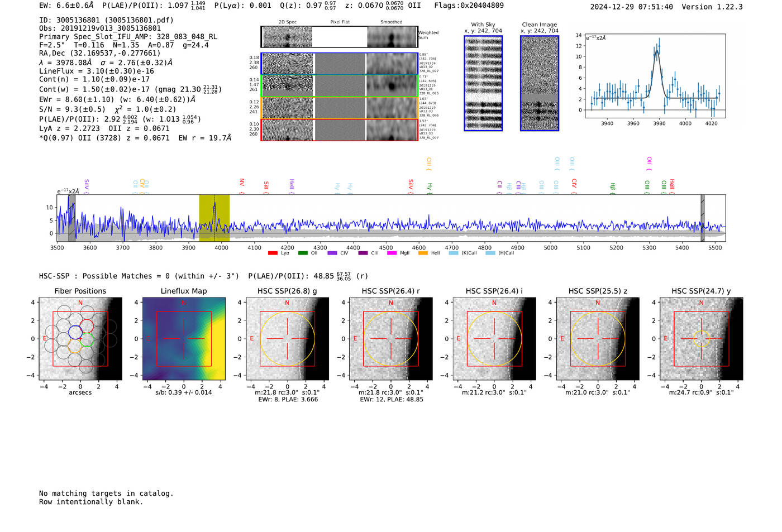Click the '2024-12-29 07:51:40' timestamp
The height and width of the screenshot is (532, 782).
click(631, 7)
